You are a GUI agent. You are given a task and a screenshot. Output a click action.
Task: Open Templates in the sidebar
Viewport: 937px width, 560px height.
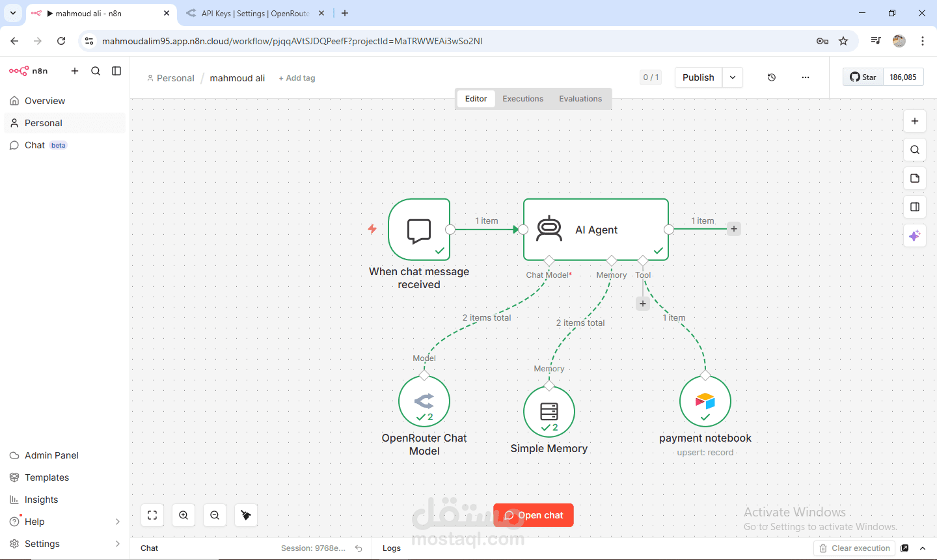[65, 477]
